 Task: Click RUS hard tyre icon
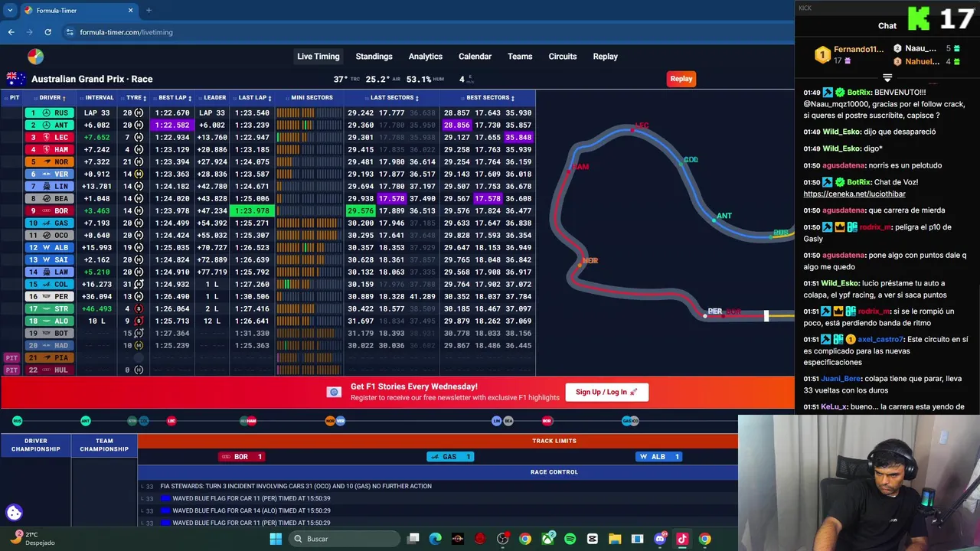(x=139, y=113)
